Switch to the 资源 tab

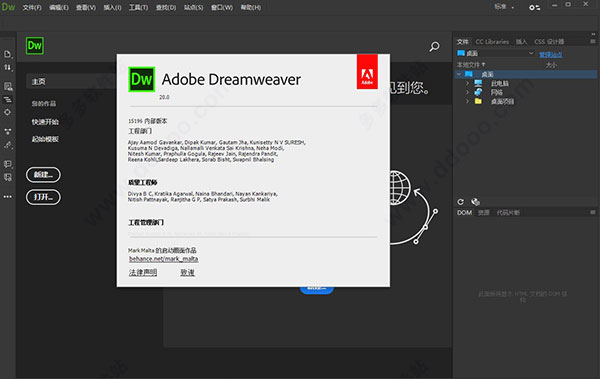coord(484,212)
